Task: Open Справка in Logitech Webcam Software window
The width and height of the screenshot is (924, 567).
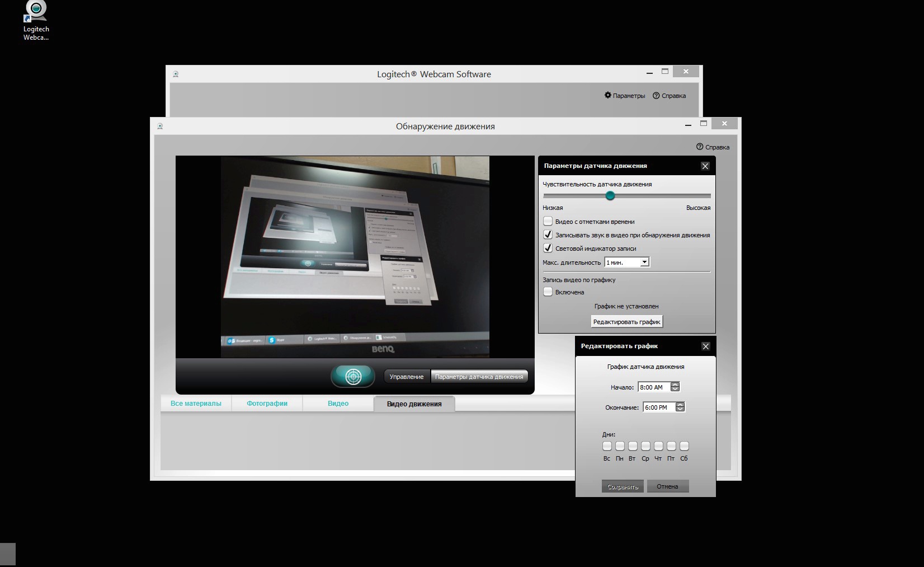Action: pos(669,96)
